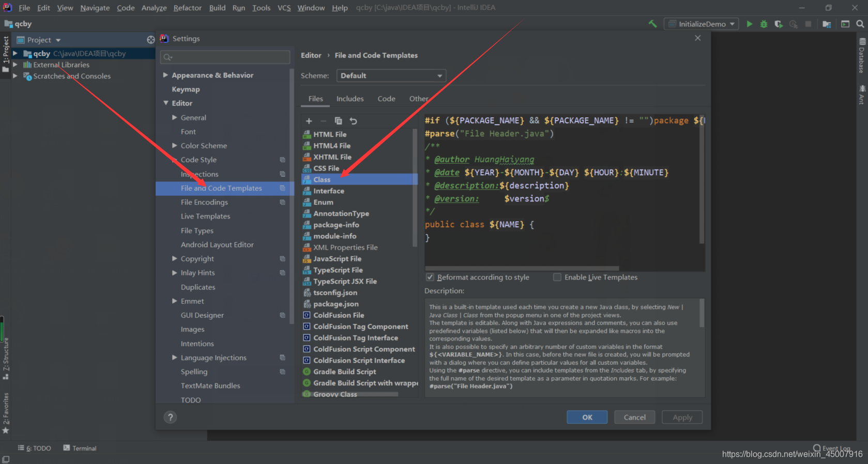The height and width of the screenshot is (464, 868).
Task: Open the Structure side panel
Action: pos(6,359)
